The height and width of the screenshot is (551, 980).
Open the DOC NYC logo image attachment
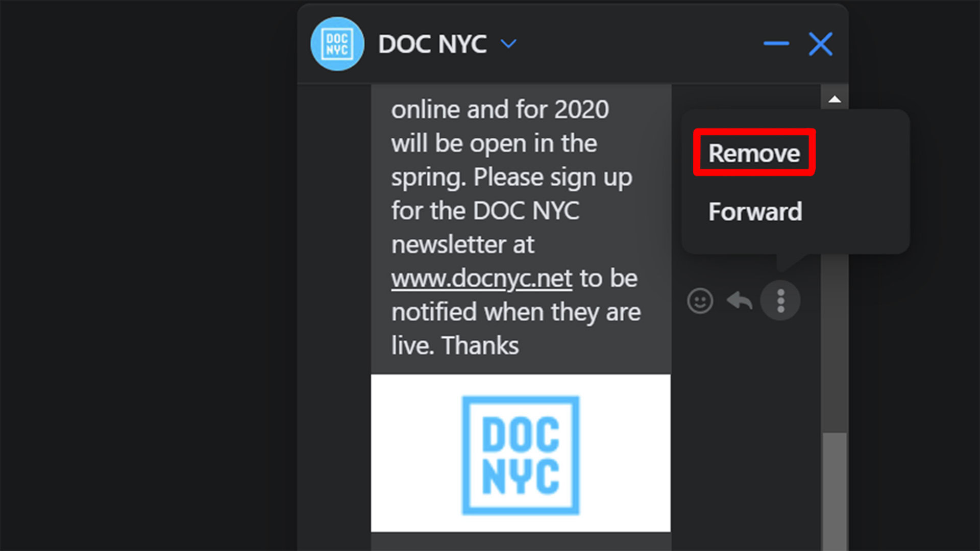(521, 453)
